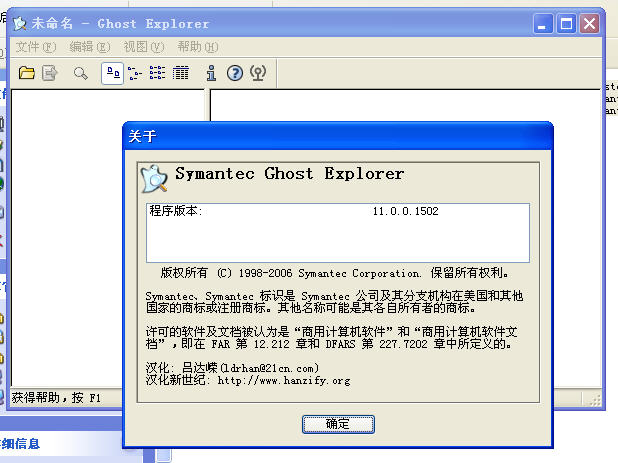618x463 pixels.
Task: Click the extract/export toolbar icon
Action: [x=50, y=73]
